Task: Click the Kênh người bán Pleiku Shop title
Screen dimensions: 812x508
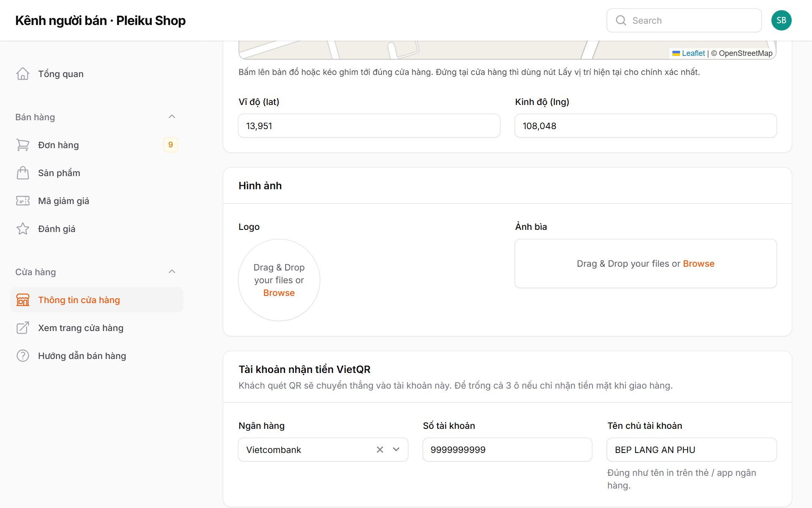Action: [x=101, y=20]
